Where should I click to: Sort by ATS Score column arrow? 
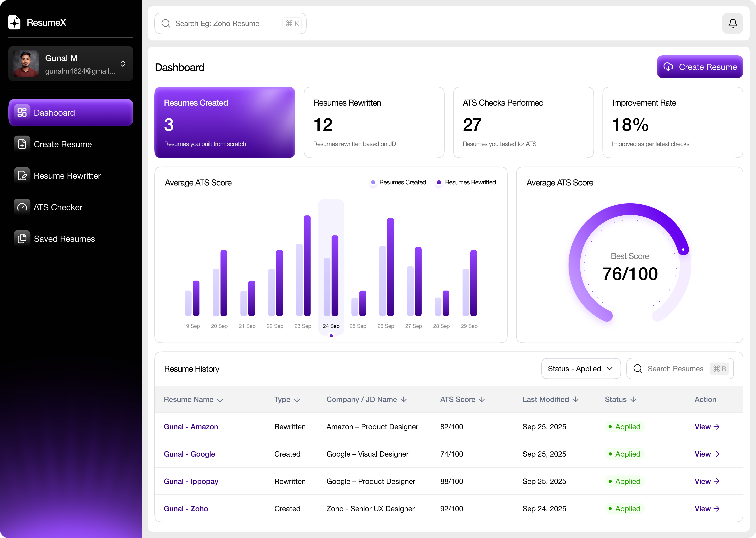coord(482,399)
